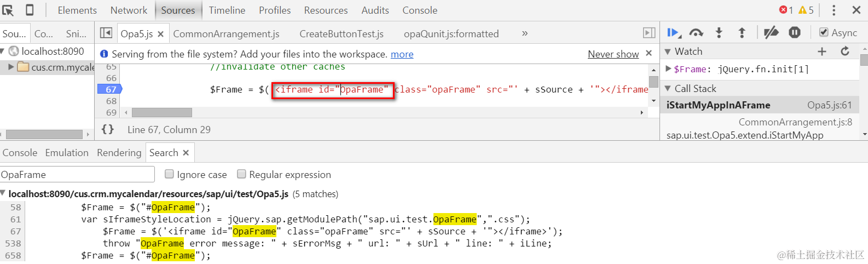
Task: Open search result at line 658
Action: [x=146, y=255]
